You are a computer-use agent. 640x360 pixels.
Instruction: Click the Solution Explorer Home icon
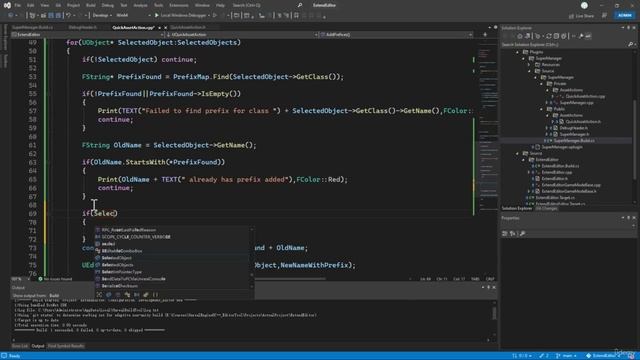(x=520, y=36)
